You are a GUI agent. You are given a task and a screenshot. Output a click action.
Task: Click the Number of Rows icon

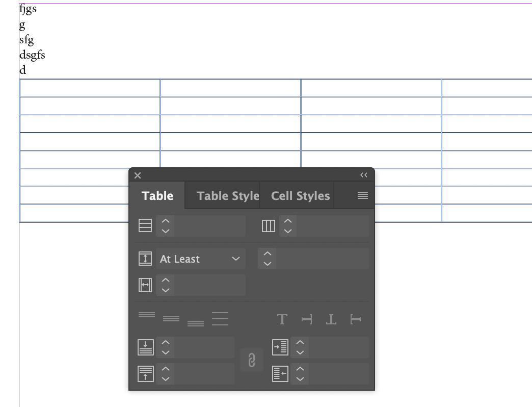[145, 225]
